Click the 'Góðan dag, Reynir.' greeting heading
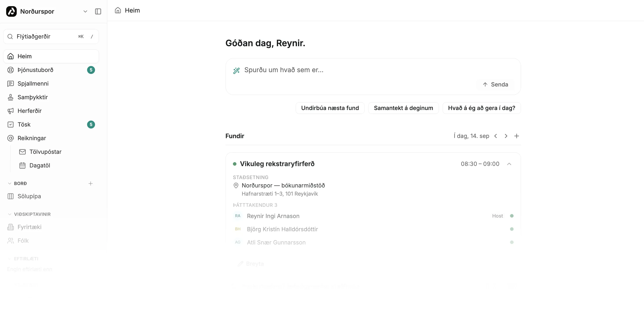644x334 pixels. pyautogui.click(x=265, y=43)
